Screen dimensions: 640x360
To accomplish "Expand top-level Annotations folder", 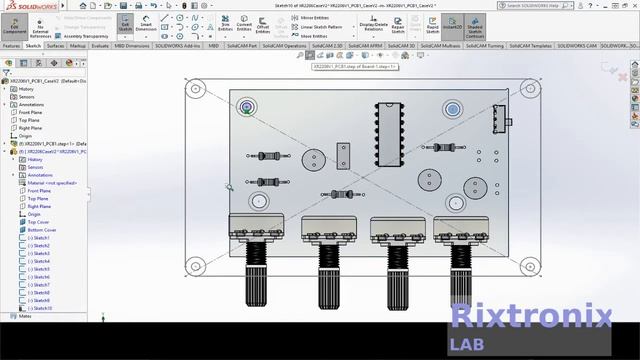I will click(x=4, y=104).
